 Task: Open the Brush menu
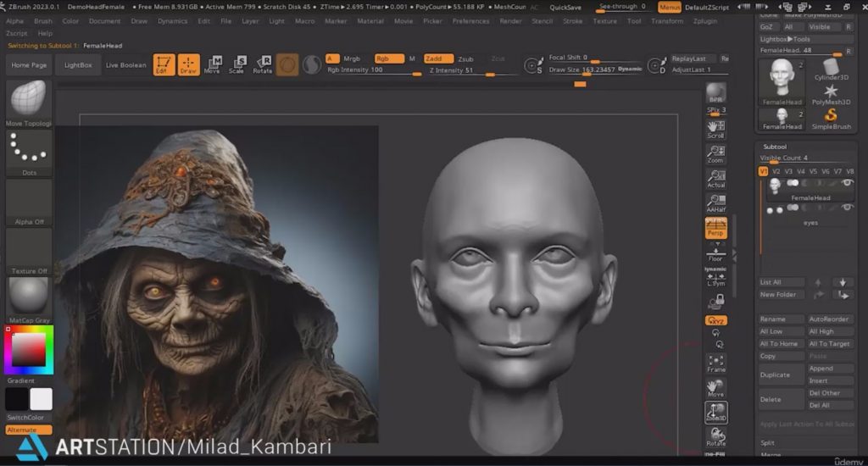42,21
